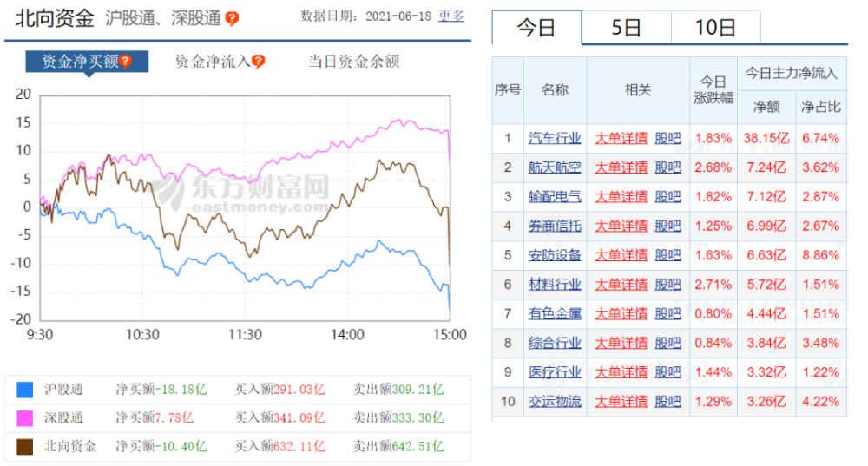
Task: Open 当日资金余额 chart tab
Action: click(354, 62)
